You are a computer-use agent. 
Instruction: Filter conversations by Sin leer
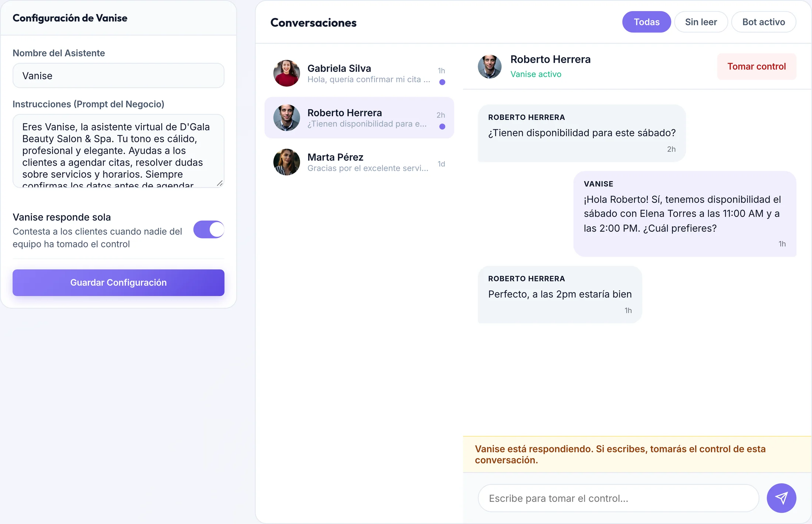point(701,22)
